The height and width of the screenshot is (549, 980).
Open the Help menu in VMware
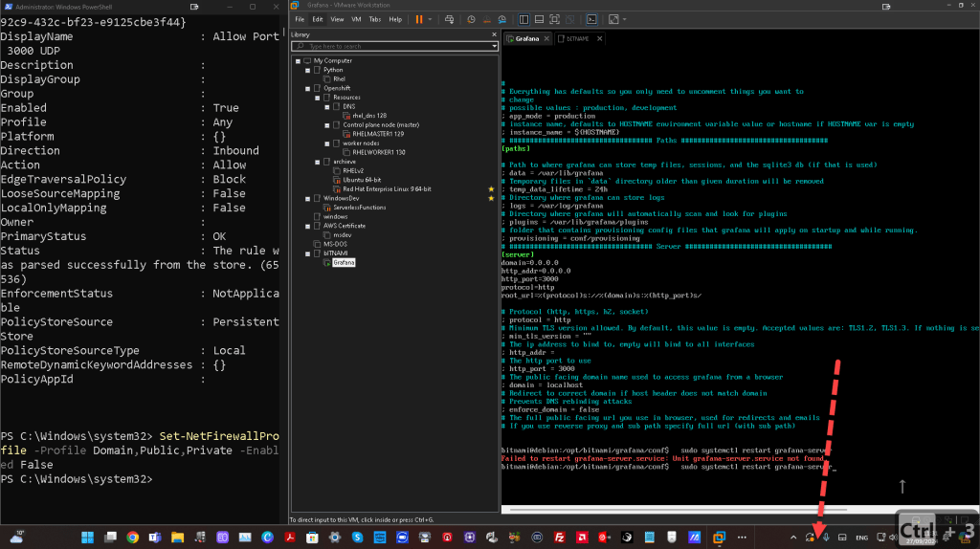(395, 19)
